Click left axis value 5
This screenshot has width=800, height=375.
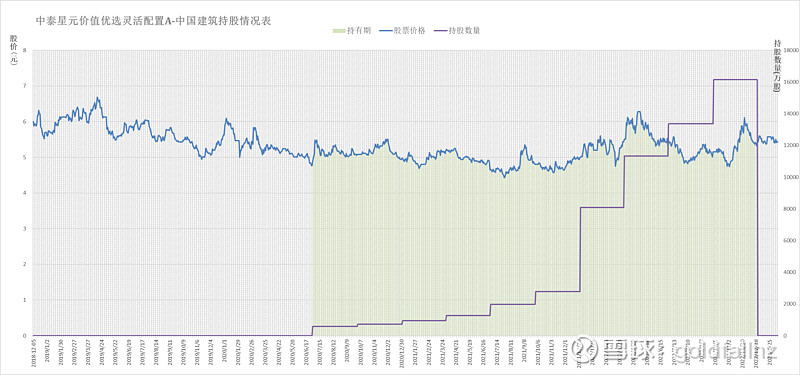click(x=24, y=158)
